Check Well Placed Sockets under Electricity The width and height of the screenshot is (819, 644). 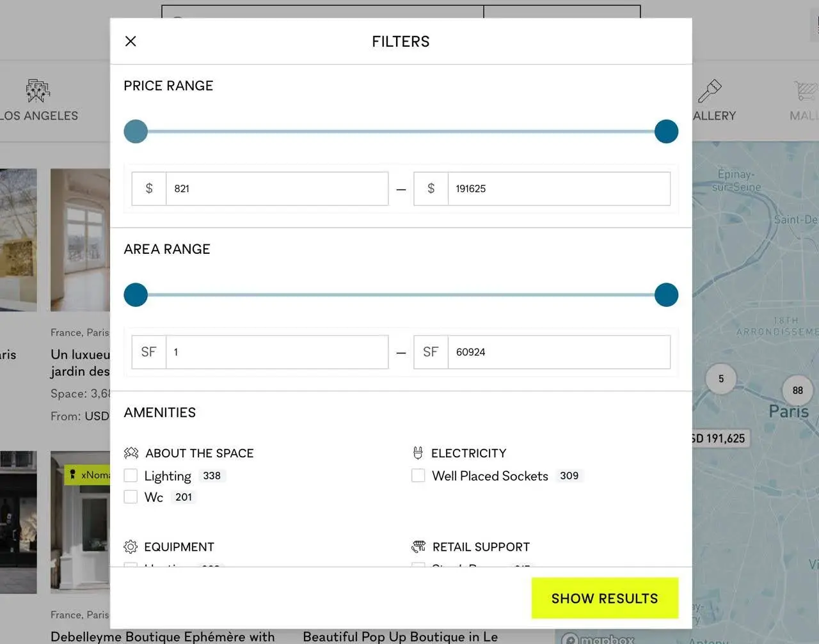tap(418, 475)
